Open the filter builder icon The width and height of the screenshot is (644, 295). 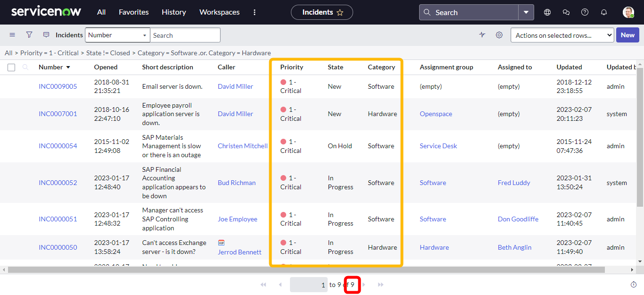[x=29, y=34]
